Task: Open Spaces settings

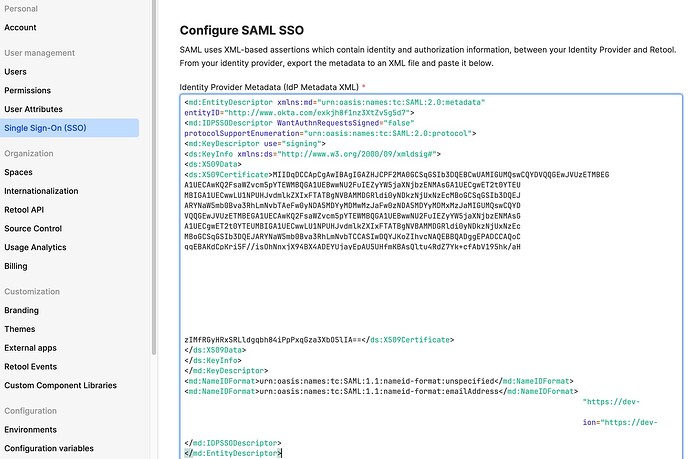Action: coord(18,173)
